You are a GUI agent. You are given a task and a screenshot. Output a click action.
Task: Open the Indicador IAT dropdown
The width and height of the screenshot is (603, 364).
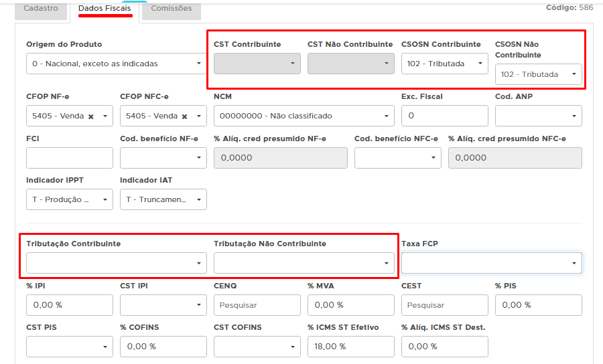click(x=163, y=199)
